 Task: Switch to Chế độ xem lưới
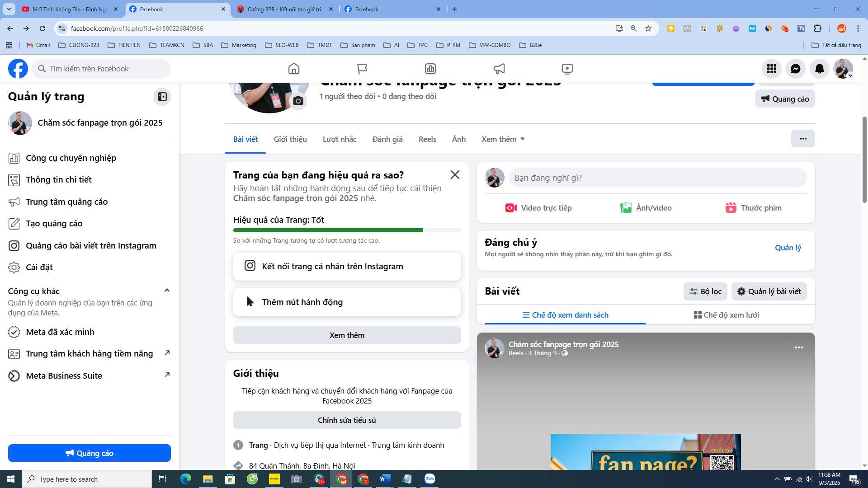tap(726, 315)
